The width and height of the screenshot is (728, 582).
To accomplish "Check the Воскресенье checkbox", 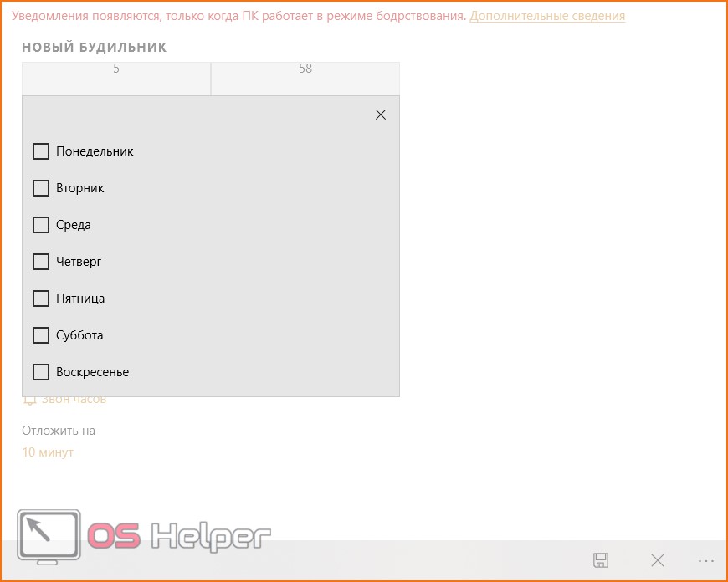I will (x=41, y=372).
